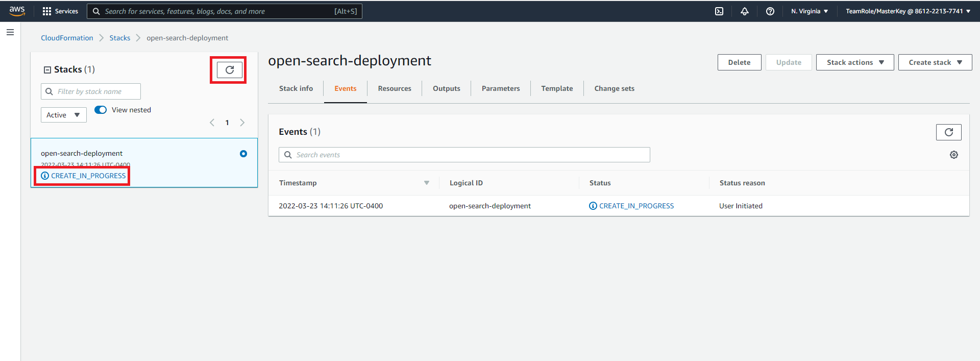Open the TeamRole account menu

(x=908, y=11)
